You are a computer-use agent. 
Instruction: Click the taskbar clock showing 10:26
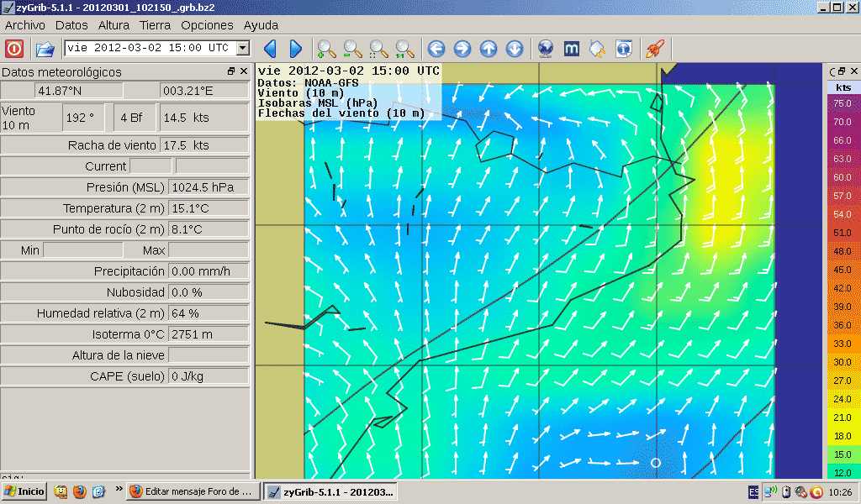(x=840, y=492)
